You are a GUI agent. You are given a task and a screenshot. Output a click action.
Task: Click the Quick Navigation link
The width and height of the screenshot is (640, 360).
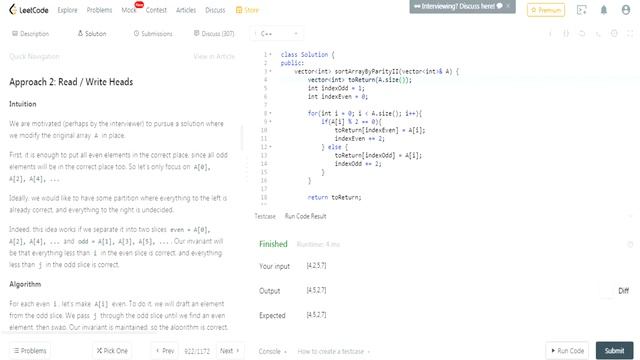[34, 56]
